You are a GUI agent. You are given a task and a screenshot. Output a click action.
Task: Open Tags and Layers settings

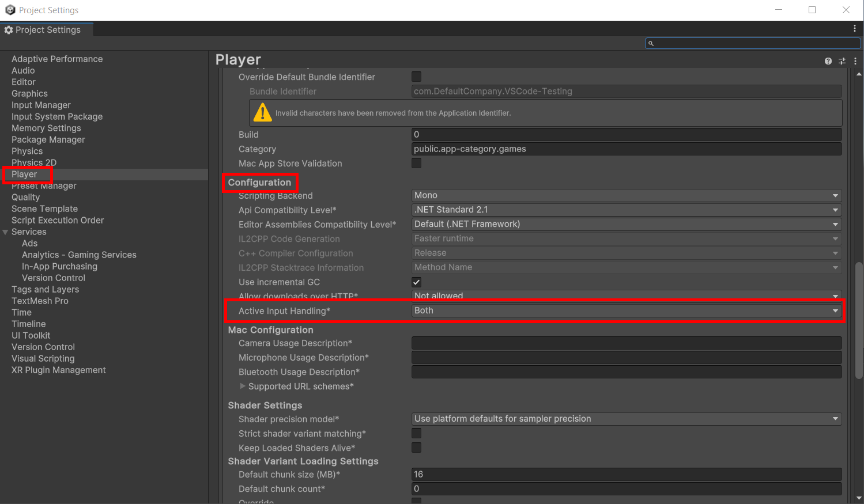tap(46, 289)
